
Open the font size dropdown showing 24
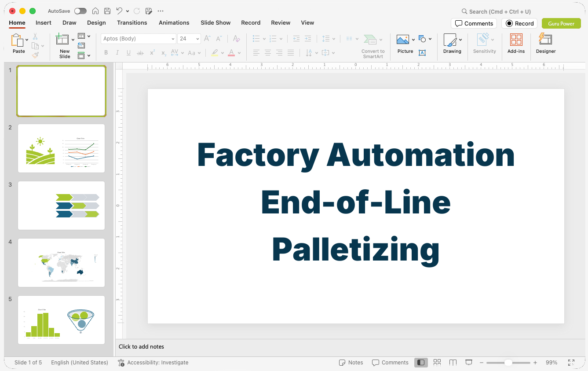coord(189,39)
